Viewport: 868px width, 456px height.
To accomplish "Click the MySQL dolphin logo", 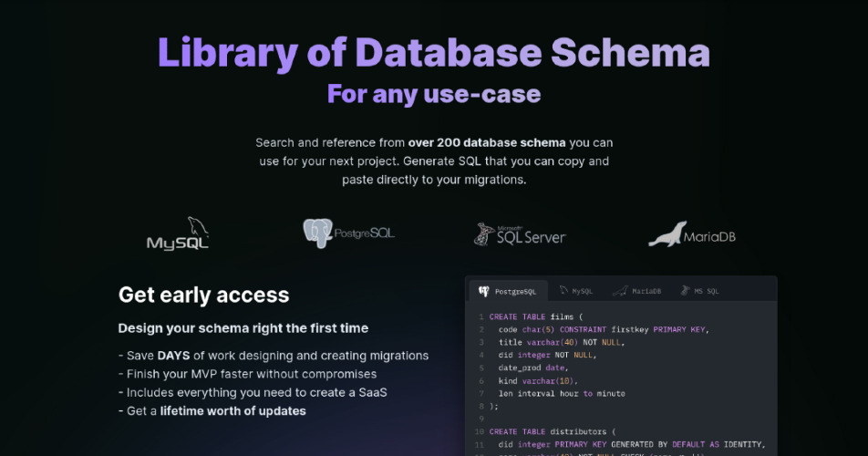I will tap(177, 233).
